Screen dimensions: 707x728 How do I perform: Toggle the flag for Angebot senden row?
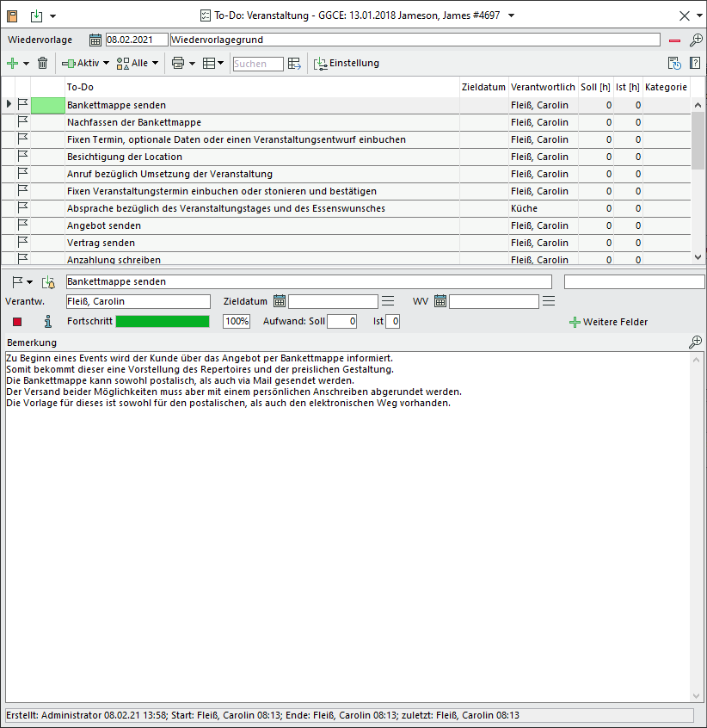pyautogui.click(x=22, y=225)
